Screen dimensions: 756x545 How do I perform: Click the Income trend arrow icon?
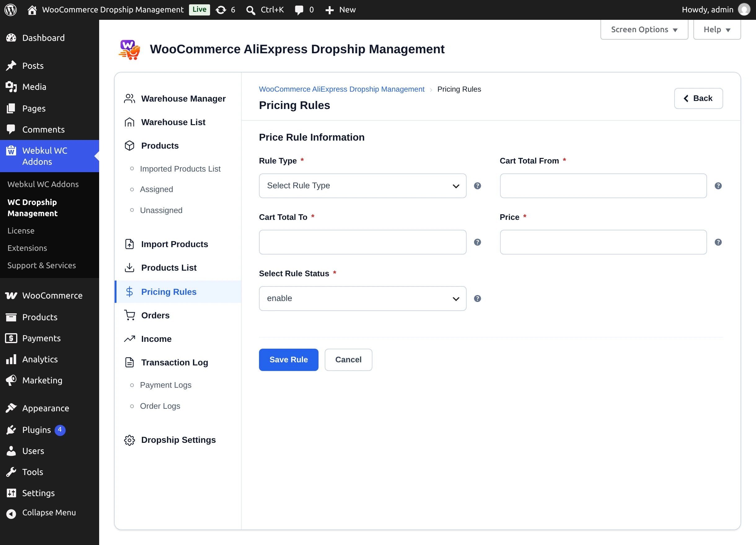coord(129,339)
